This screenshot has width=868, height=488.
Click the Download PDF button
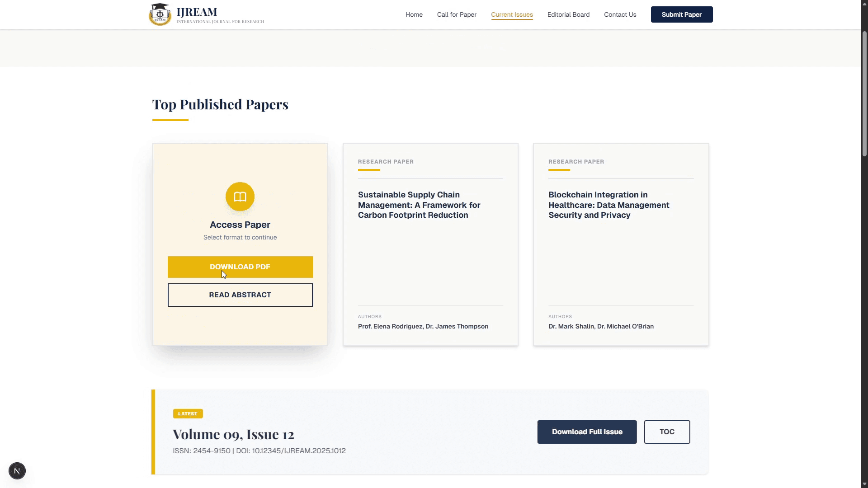coord(240,267)
